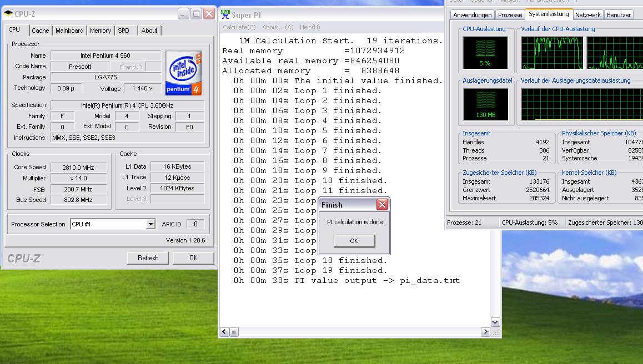Screen dimensions: 643x364
Task: Open the Help(H) menu
Action: 310,27
